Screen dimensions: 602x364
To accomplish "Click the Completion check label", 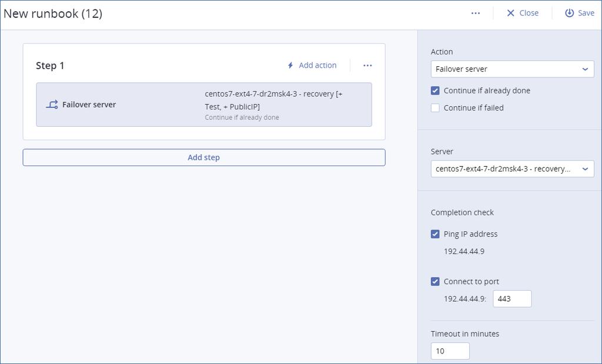I will coord(462,213).
